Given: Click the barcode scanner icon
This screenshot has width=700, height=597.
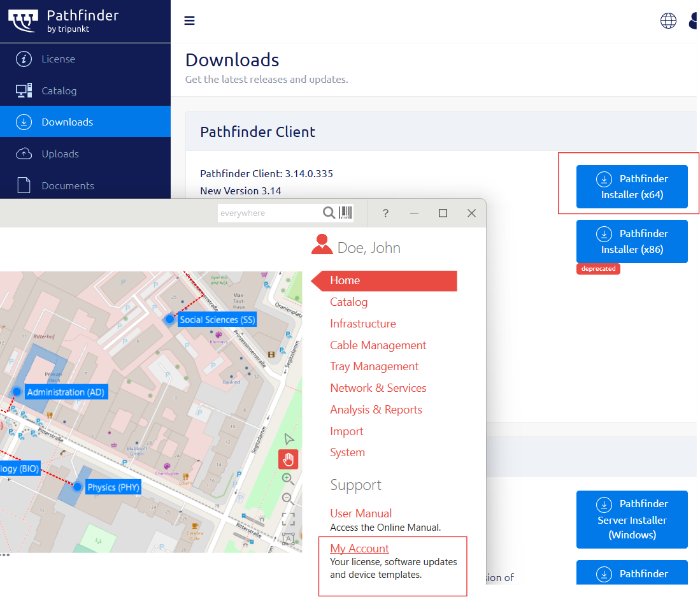Looking at the screenshot, I should [x=345, y=213].
